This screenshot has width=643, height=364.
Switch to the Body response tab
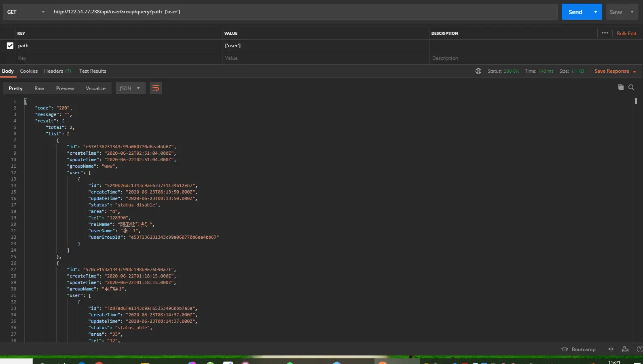8,71
